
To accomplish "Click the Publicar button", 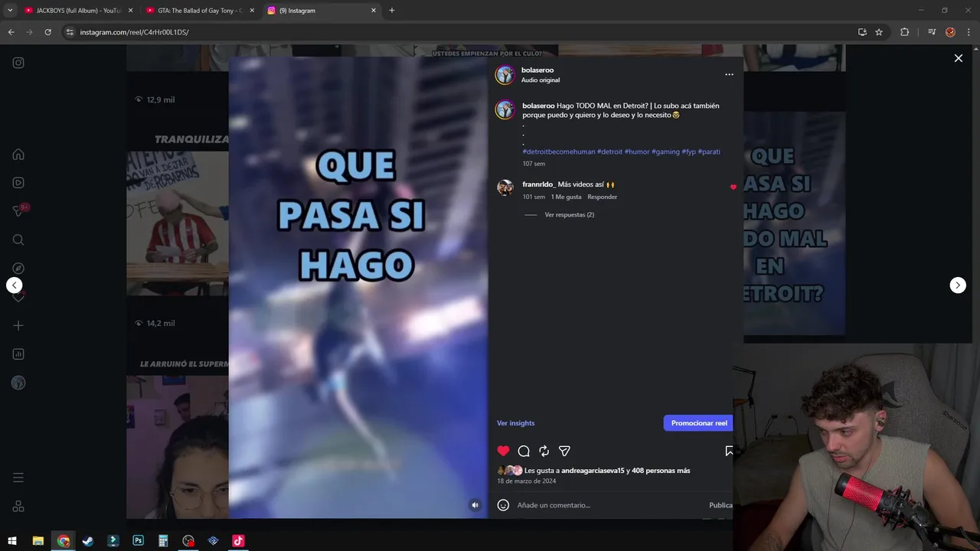I will tap(720, 505).
